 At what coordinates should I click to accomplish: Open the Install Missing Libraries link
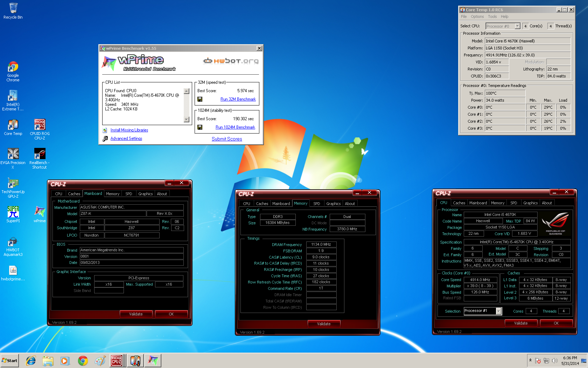point(129,130)
